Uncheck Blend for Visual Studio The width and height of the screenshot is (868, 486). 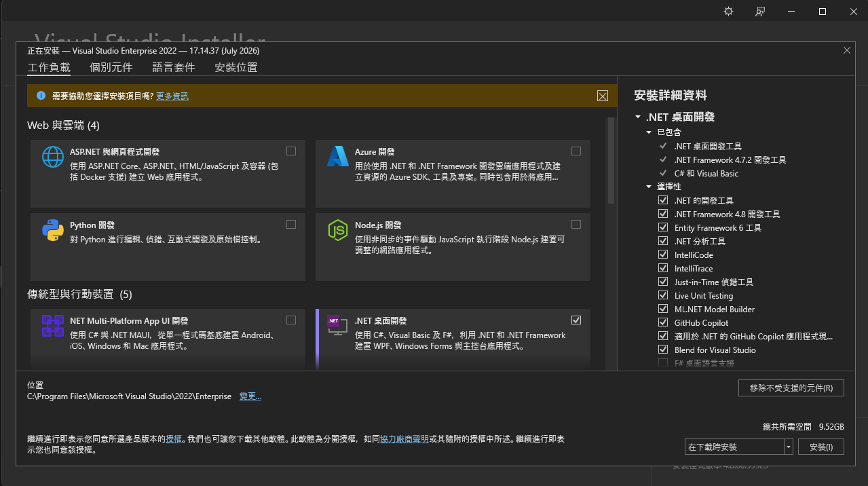[x=663, y=350]
